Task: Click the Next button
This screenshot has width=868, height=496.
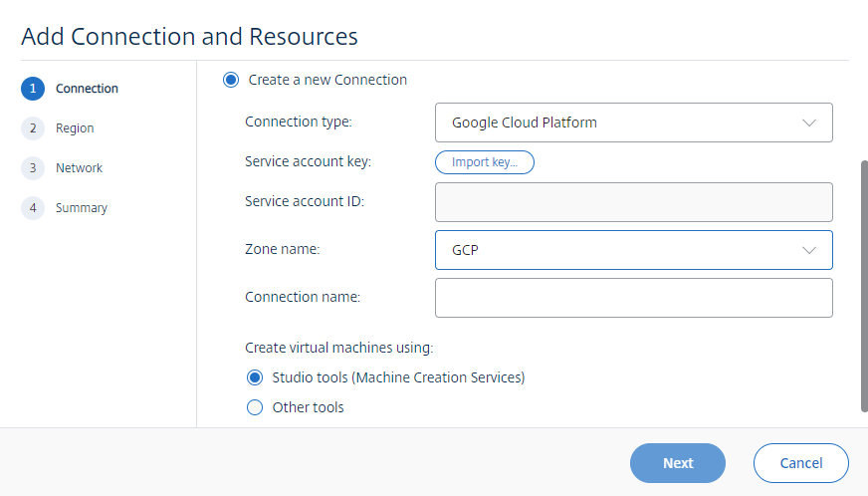Action: pos(677,463)
